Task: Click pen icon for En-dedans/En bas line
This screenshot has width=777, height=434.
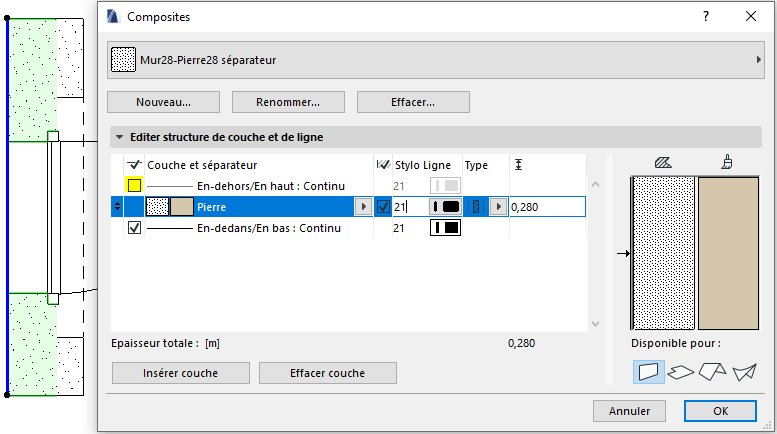Action: (444, 228)
